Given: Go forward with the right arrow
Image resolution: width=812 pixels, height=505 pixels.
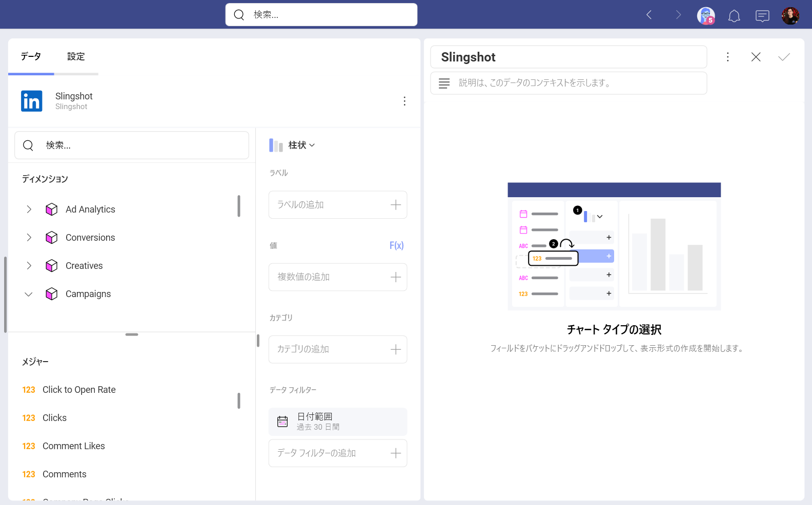Looking at the screenshot, I should click(x=678, y=15).
